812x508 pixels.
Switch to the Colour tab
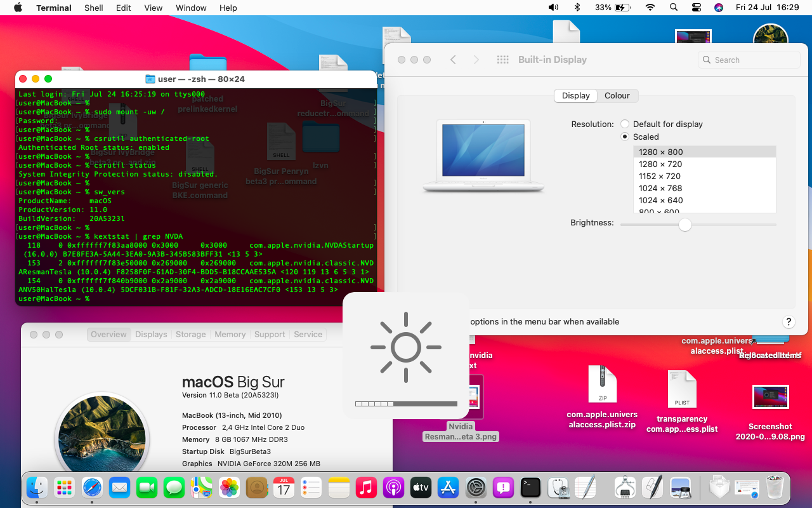pyautogui.click(x=617, y=95)
